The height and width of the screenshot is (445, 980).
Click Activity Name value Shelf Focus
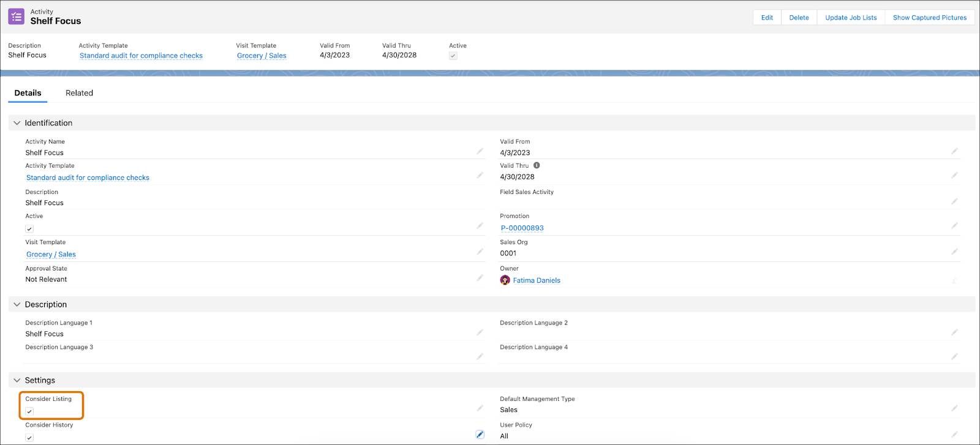tap(44, 152)
